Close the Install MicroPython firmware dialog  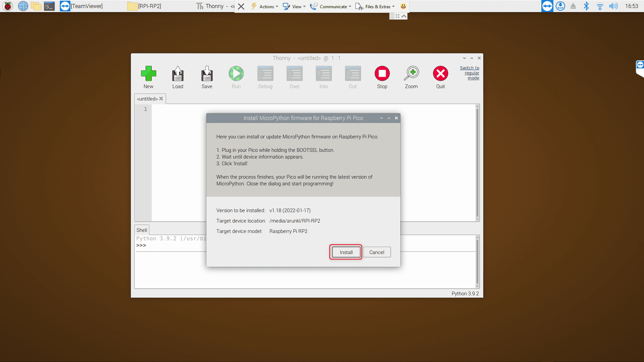(396, 118)
